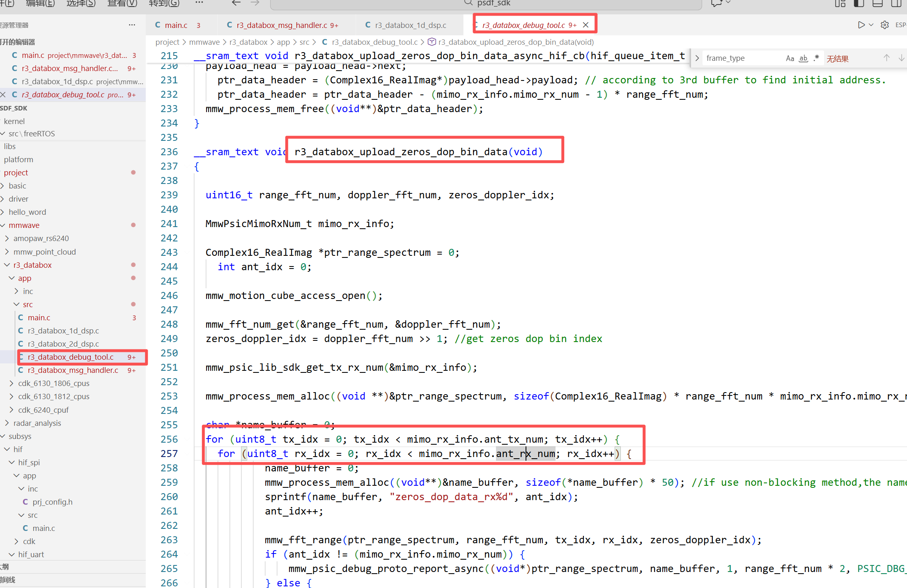Go forward using the title bar forward arrow
This screenshot has height=588, width=907.
255,3
